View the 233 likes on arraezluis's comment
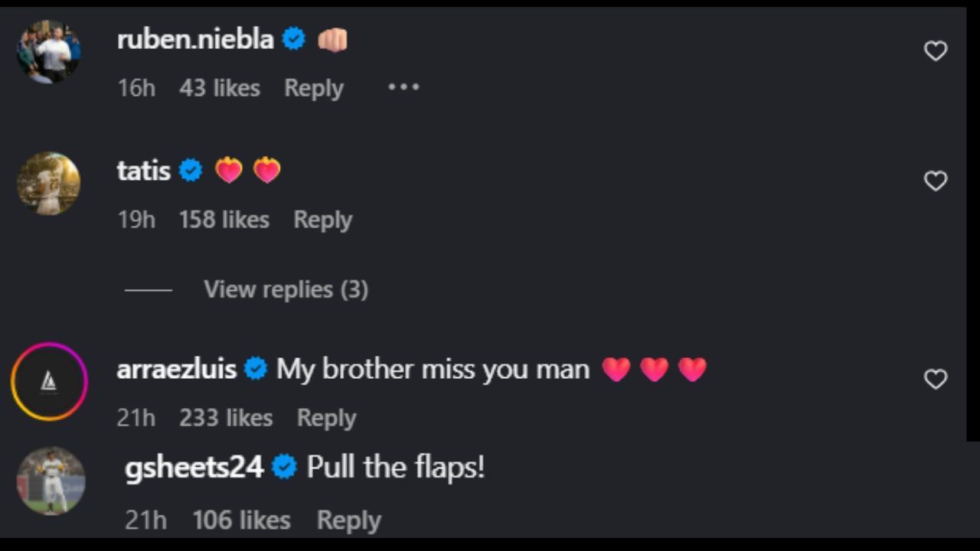980x551 pixels. pos(226,418)
